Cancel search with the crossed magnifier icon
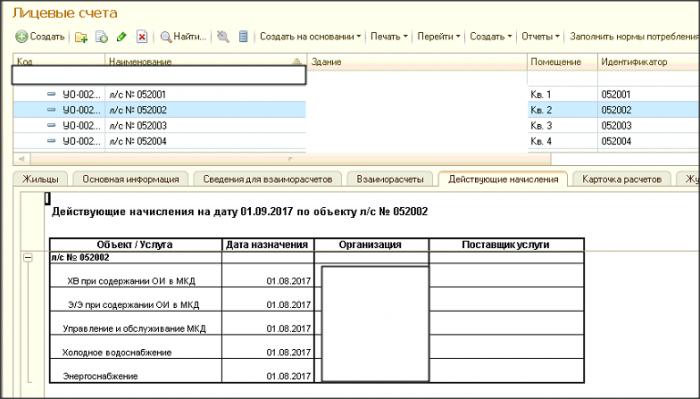This screenshot has height=399, width=700. click(223, 37)
